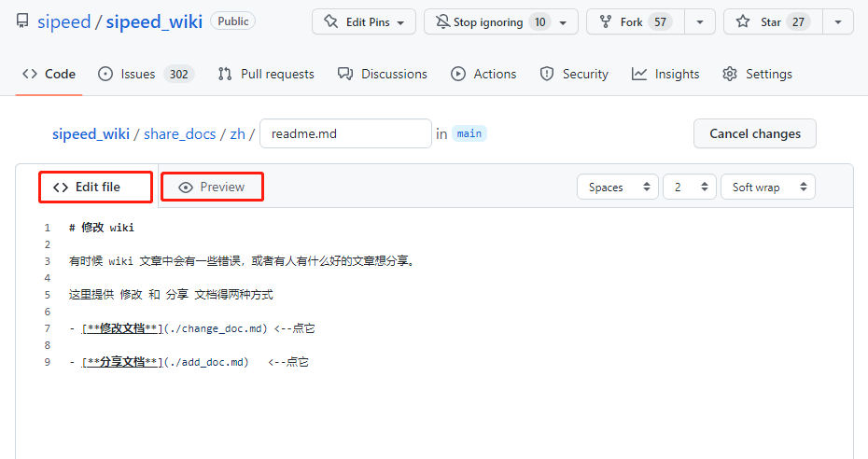Open the Security tab
The height and width of the screenshot is (459, 868).
pyautogui.click(x=573, y=74)
